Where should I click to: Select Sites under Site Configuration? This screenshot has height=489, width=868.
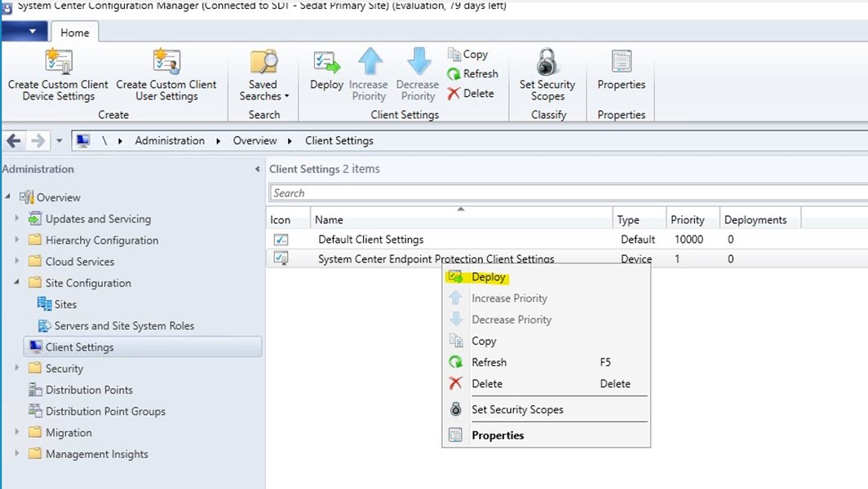pyautogui.click(x=65, y=304)
